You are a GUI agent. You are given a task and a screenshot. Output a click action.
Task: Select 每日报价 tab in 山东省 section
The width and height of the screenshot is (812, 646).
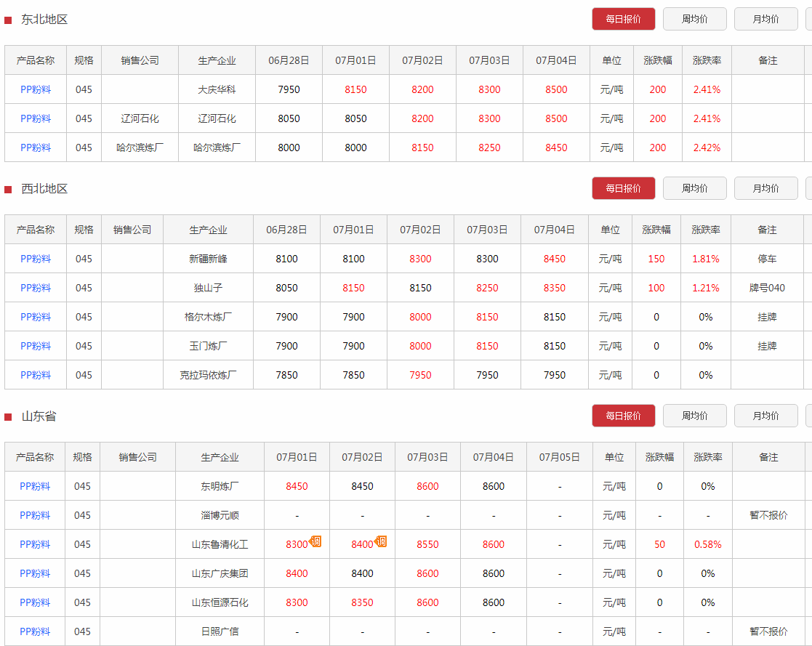[x=624, y=416]
